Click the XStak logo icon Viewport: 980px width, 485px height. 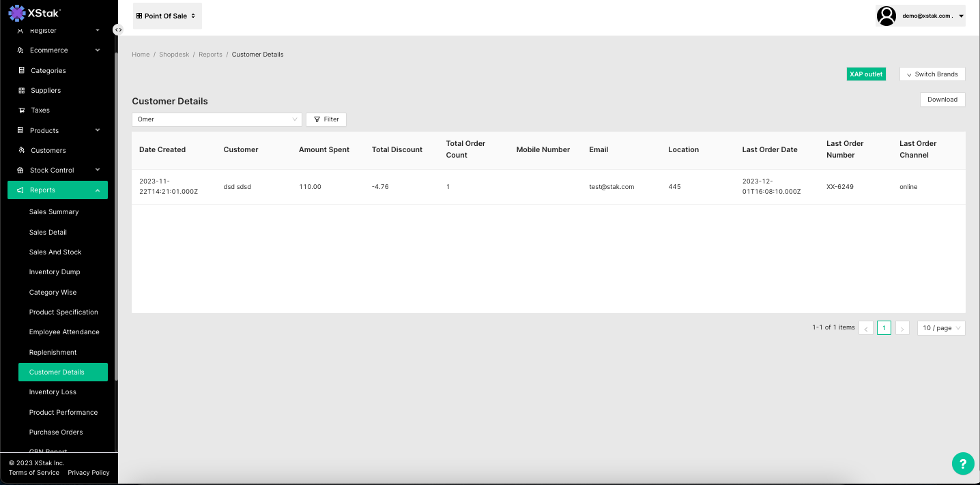click(16, 12)
